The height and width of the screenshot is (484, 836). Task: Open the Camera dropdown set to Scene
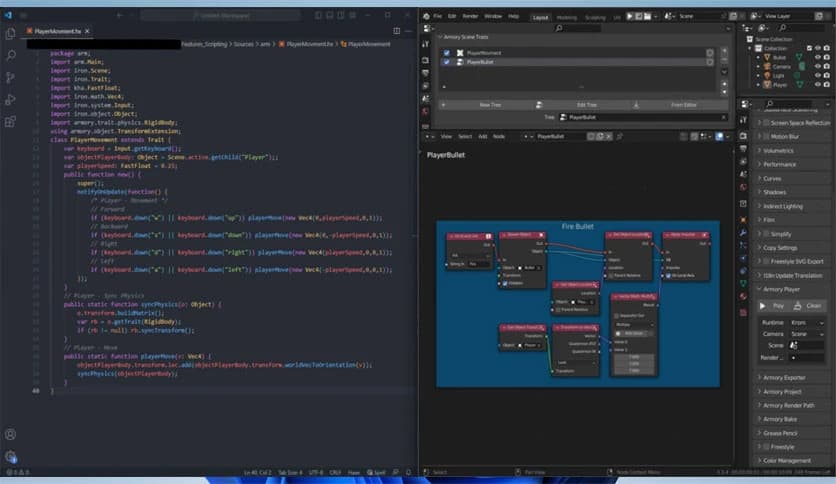pyautogui.click(x=807, y=334)
